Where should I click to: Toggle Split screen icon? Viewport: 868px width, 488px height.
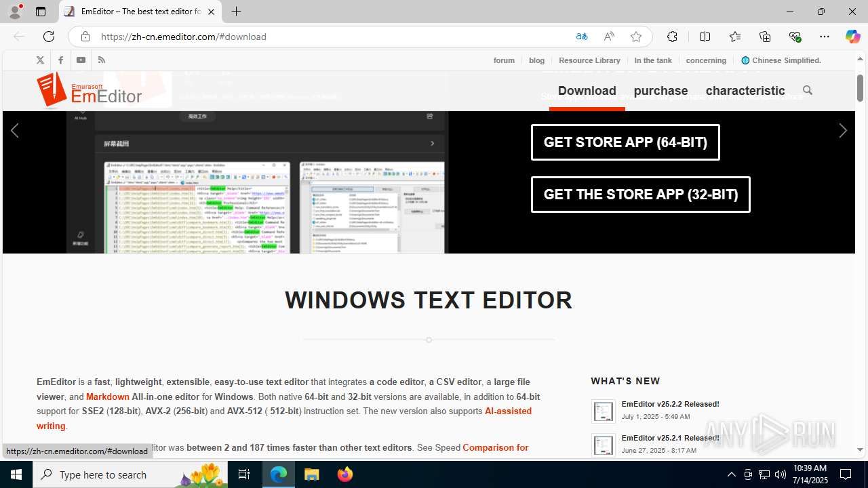[705, 37]
